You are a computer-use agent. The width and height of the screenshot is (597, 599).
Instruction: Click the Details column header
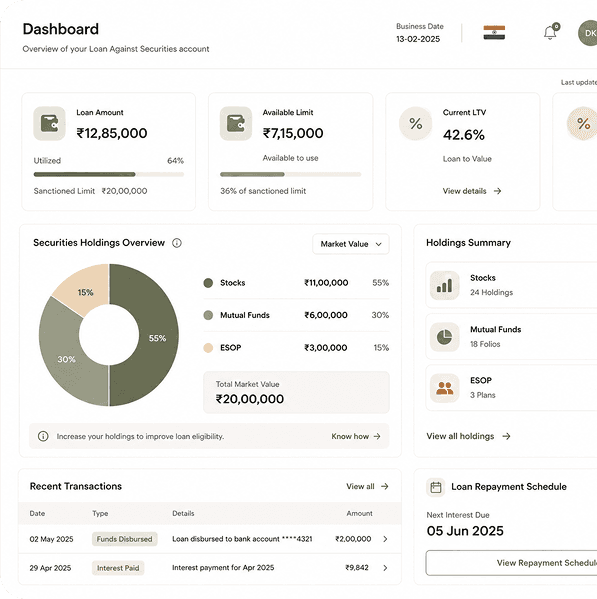point(183,513)
